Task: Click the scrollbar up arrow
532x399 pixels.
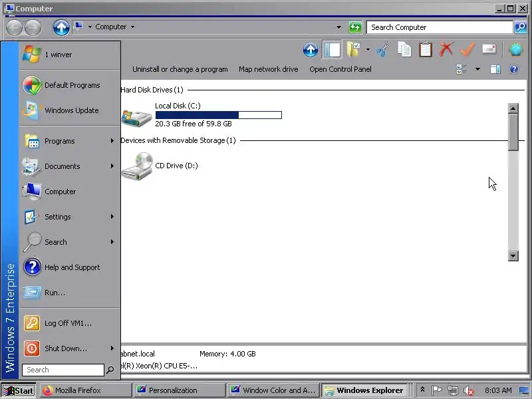Action: 513,108
